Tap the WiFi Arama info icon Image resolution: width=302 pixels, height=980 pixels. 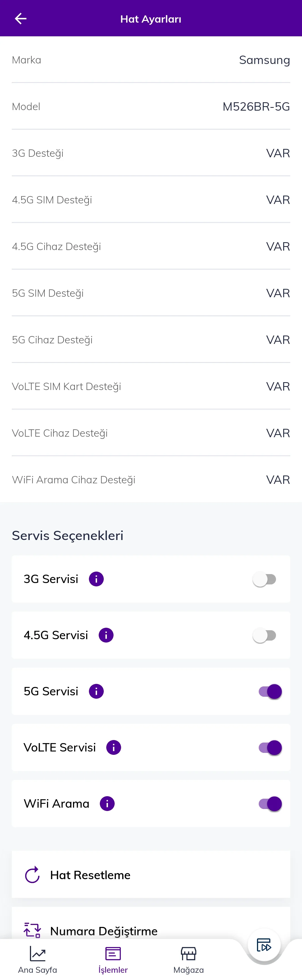pos(107,803)
